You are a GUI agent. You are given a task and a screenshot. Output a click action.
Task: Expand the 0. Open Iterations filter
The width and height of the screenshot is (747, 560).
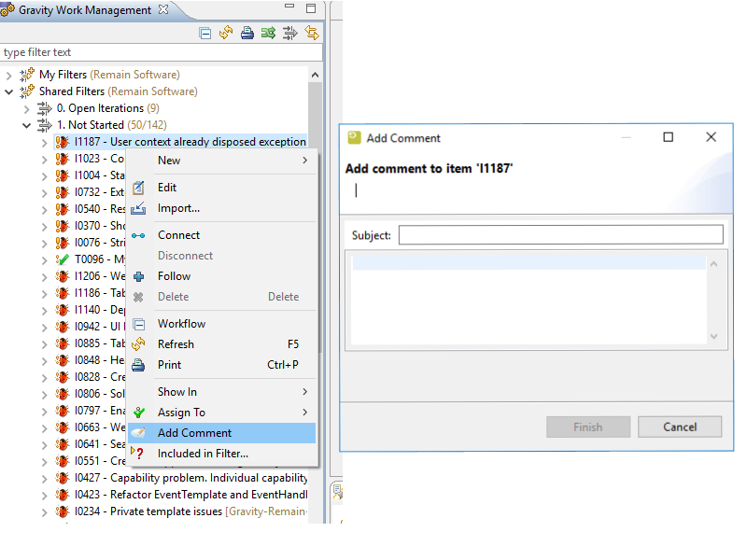26,108
